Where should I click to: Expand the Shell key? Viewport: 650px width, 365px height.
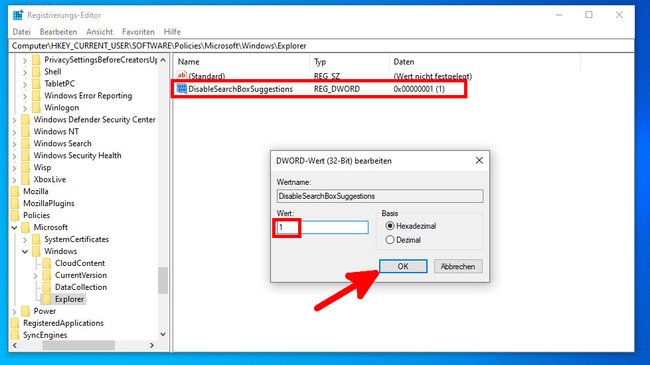(x=25, y=72)
